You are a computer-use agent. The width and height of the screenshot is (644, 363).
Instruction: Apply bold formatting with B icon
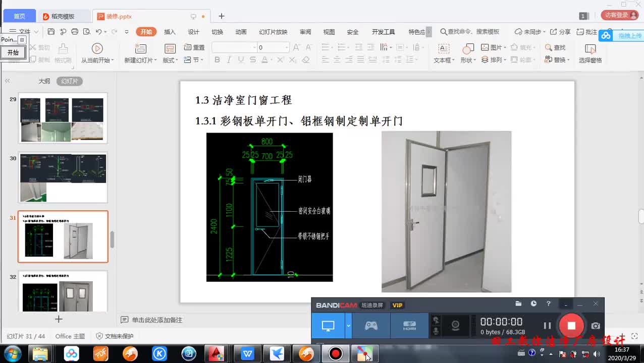pos(217,60)
